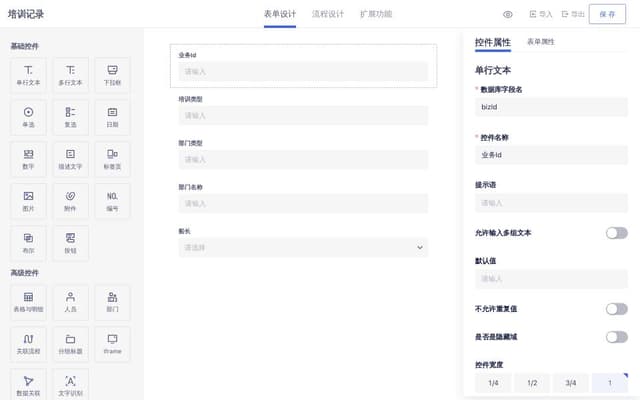The height and width of the screenshot is (400, 640).
Task: Select the 多行文本 multi-line text control
Action: point(70,76)
